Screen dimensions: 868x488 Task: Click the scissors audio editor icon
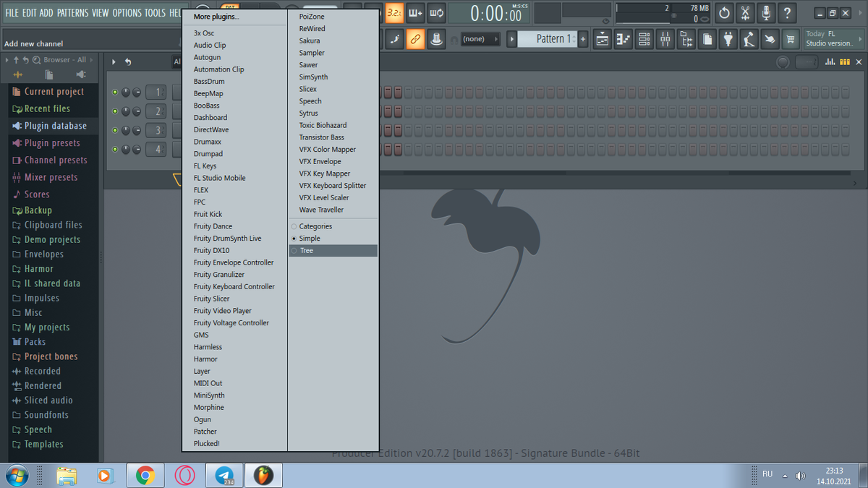pos(745,13)
